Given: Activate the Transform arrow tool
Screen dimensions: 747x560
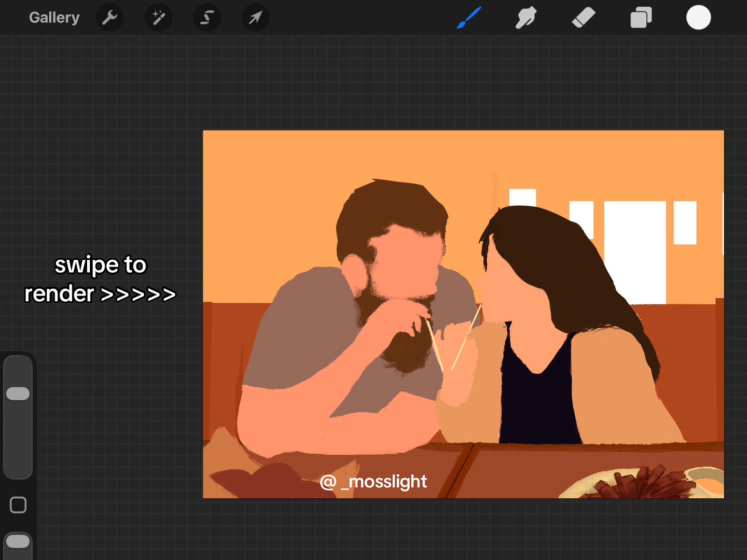Looking at the screenshot, I should pos(255,18).
